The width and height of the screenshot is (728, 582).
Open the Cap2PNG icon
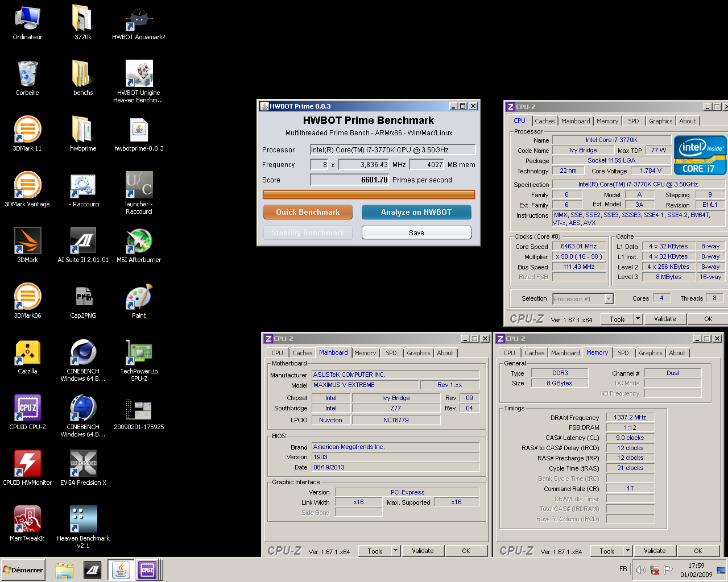tap(83, 301)
